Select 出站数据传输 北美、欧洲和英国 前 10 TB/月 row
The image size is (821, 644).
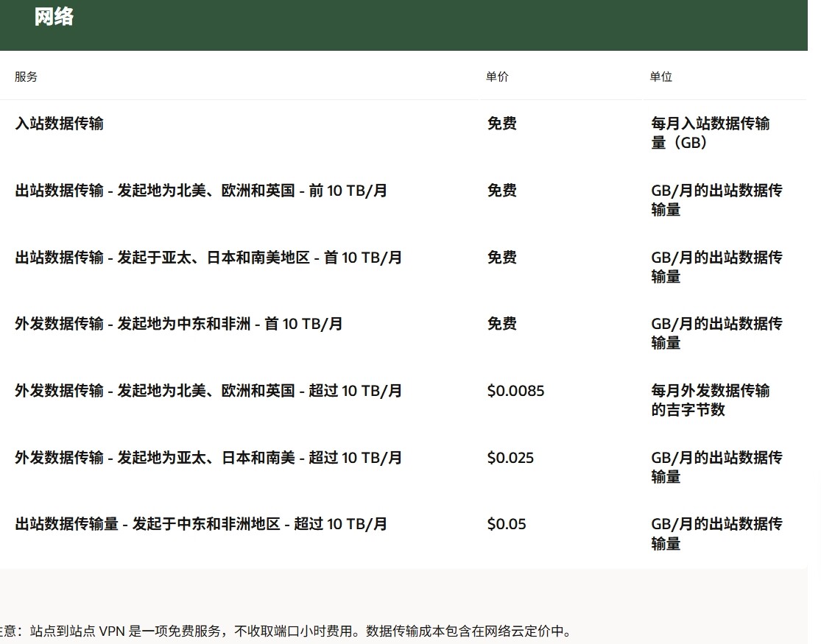click(201, 191)
